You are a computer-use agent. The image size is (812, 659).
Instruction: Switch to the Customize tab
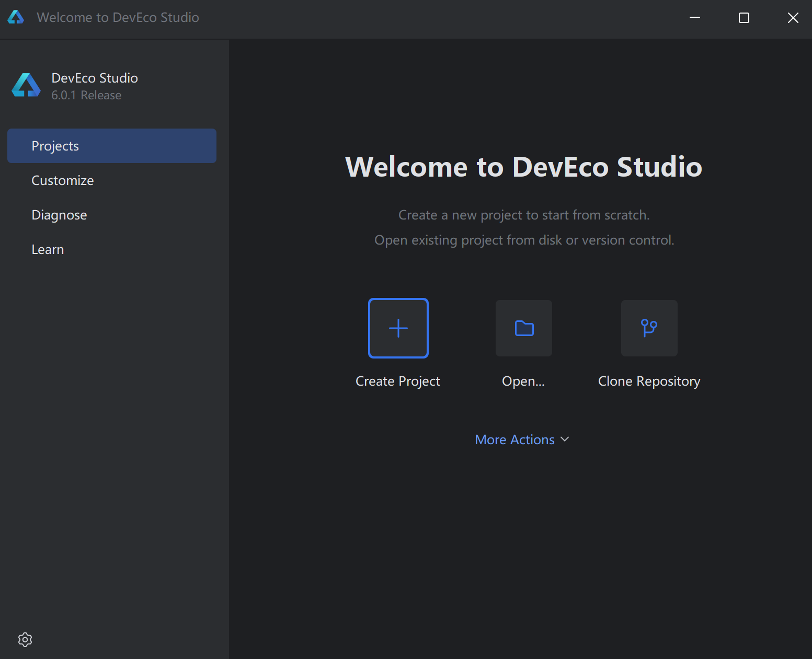112,180
